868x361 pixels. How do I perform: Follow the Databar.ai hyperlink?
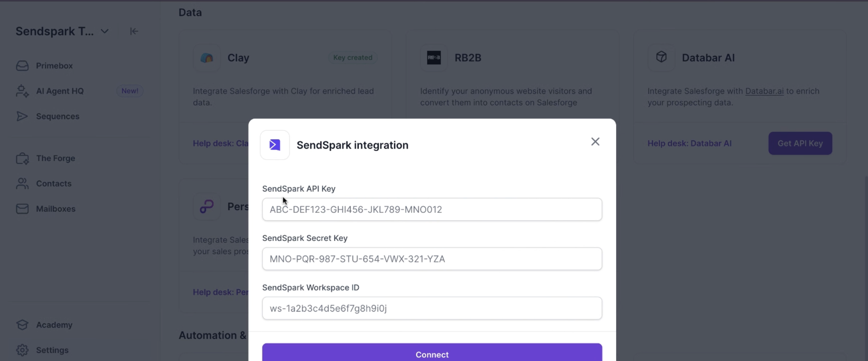click(764, 91)
